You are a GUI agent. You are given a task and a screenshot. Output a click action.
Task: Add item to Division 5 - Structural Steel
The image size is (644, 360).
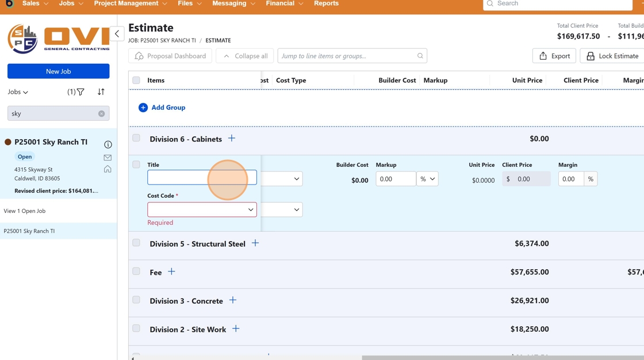click(255, 243)
